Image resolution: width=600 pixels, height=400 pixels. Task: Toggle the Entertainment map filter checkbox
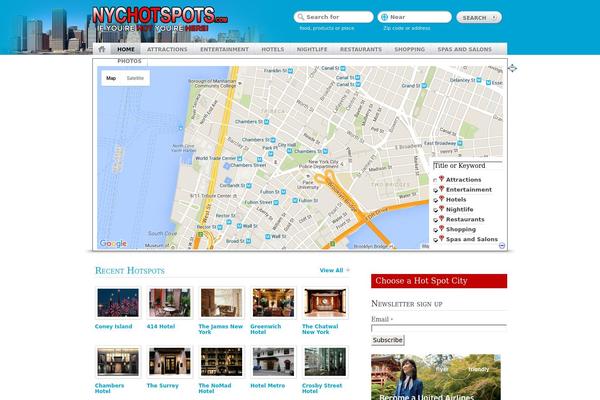click(435, 190)
